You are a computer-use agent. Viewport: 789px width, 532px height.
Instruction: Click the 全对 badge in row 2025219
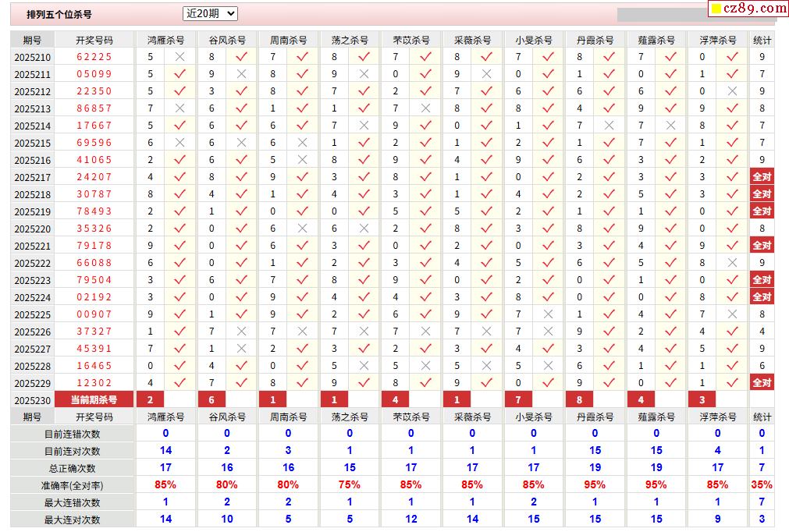(762, 211)
